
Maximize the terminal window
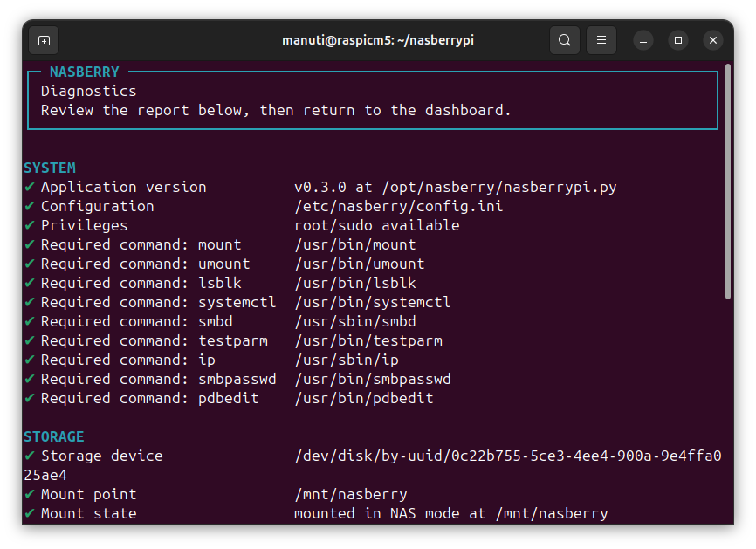coord(678,40)
